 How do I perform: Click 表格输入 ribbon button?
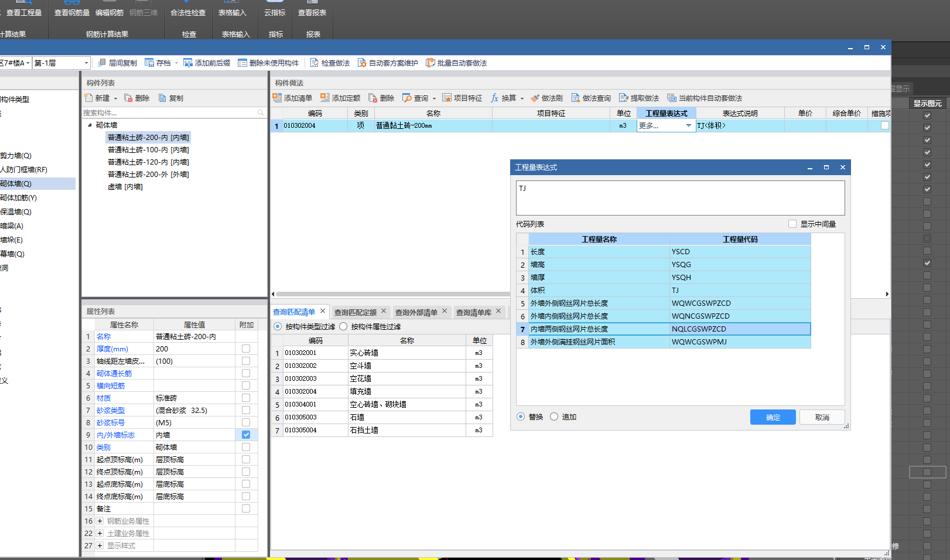tap(233, 12)
